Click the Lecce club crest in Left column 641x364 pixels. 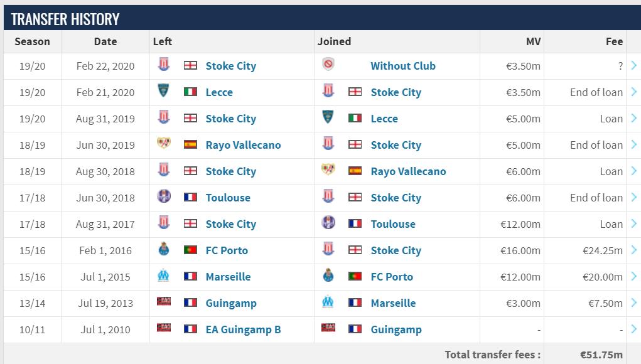[163, 92]
